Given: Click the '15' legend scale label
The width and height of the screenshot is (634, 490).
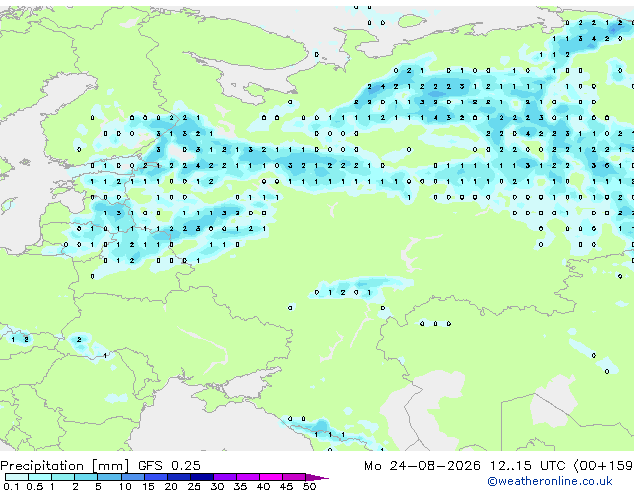Looking at the screenshot, I should [148, 486].
